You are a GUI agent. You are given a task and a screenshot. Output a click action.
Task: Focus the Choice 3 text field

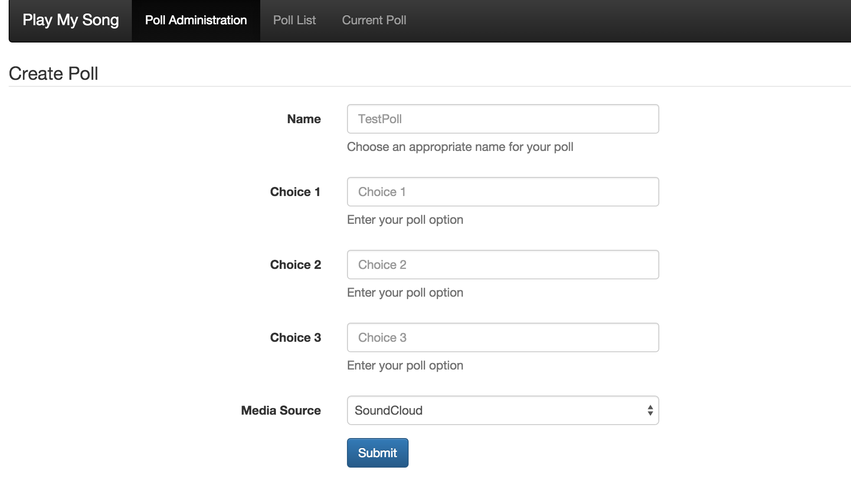click(503, 337)
